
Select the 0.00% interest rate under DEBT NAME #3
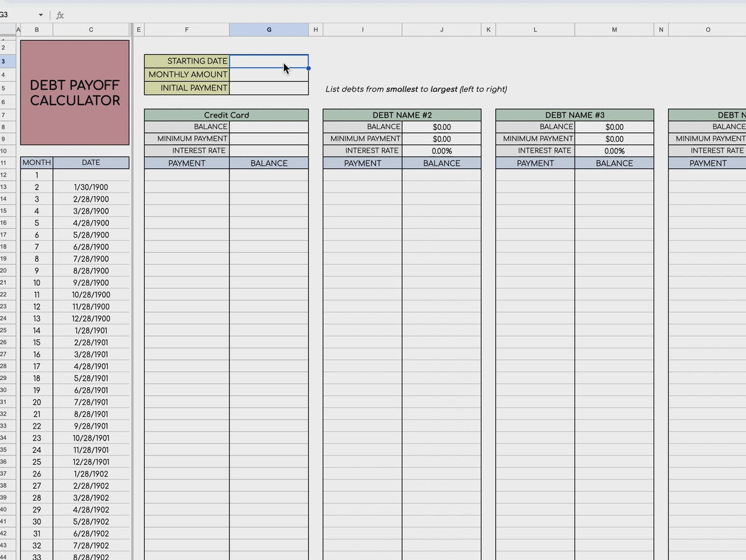pos(614,150)
